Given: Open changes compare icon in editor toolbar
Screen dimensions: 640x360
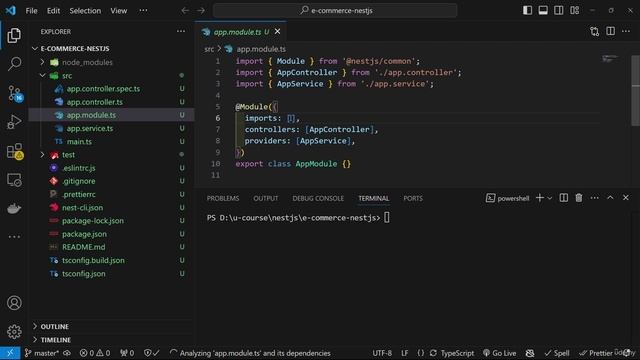Looking at the screenshot, I should (x=594, y=31).
